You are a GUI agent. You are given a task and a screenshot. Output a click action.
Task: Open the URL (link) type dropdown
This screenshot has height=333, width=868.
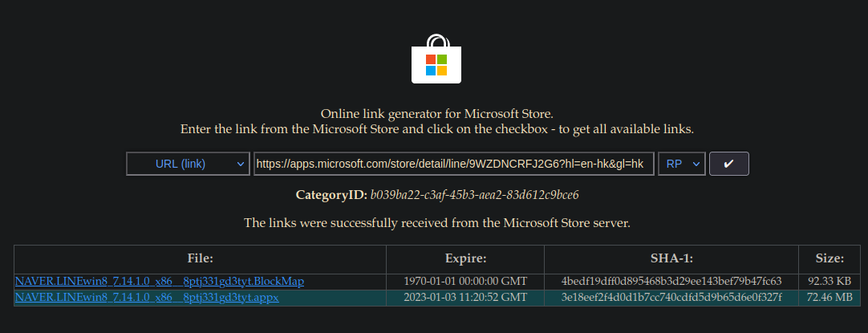tap(188, 164)
